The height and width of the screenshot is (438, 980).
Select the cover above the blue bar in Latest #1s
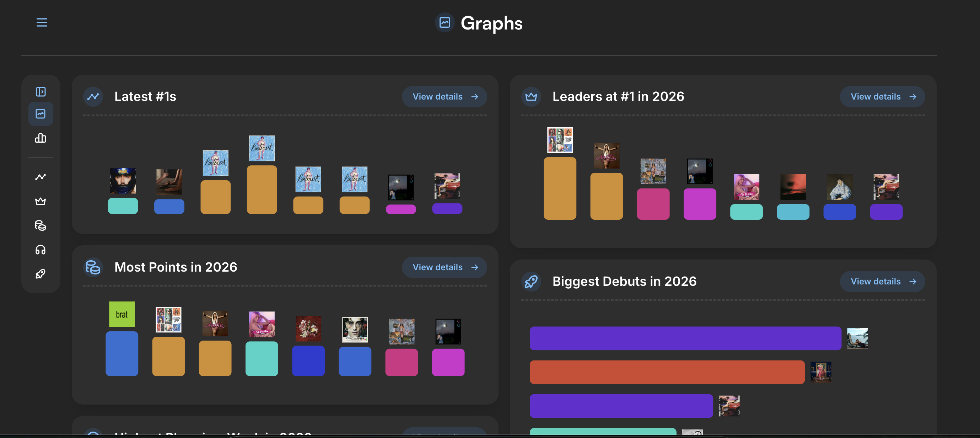point(169,182)
